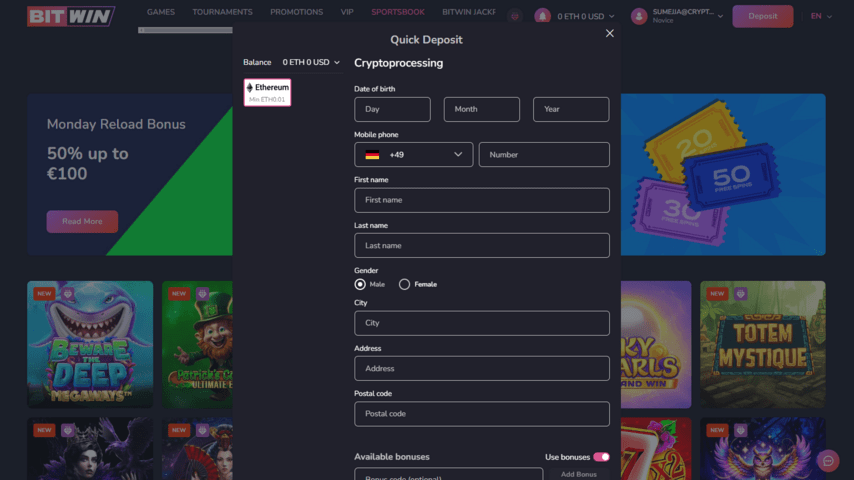Click NEW badge on Totem Mystique
854x480 pixels.
(x=717, y=294)
